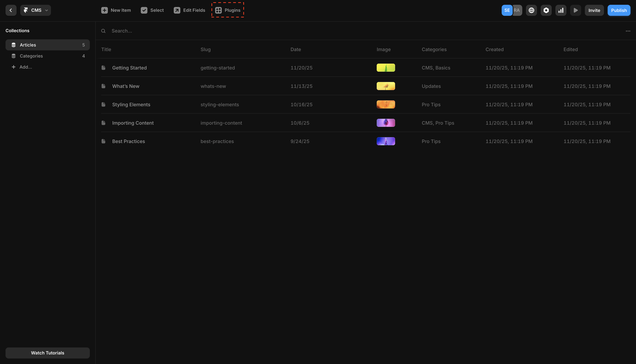Open the ellipsis options menu

point(628,31)
